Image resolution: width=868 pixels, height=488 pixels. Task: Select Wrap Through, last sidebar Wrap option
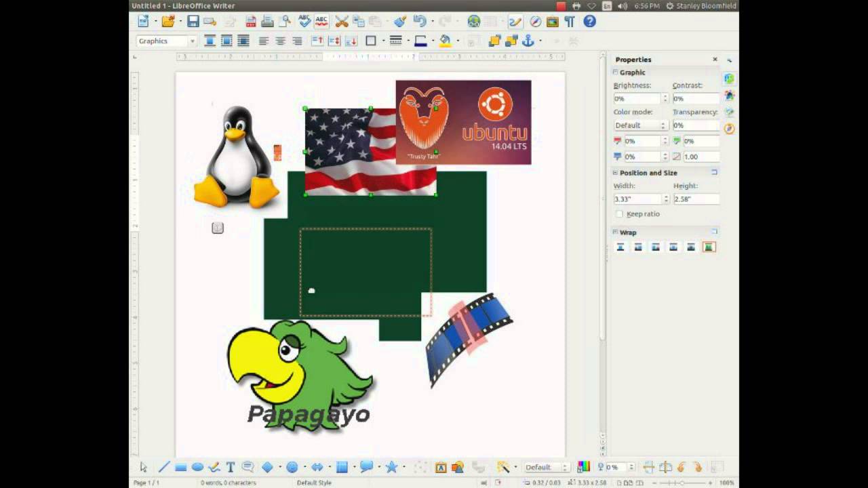click(709, 247)
